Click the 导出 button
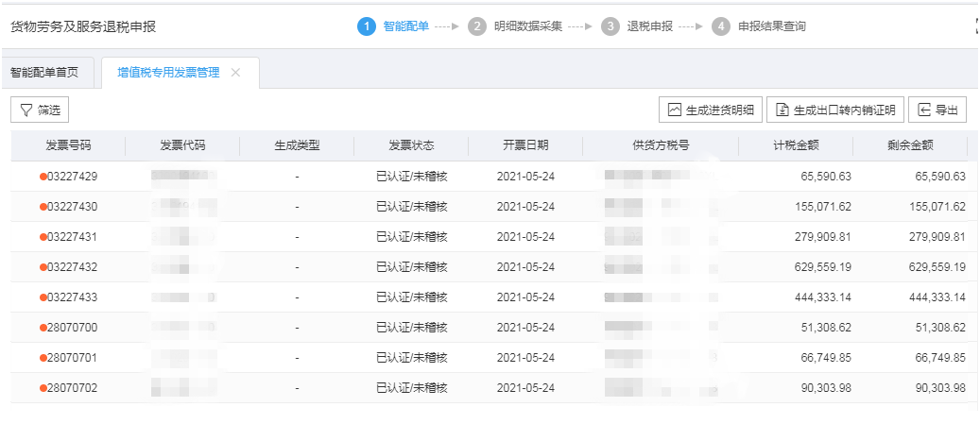 pyautogui.click(x=937, y=110)
